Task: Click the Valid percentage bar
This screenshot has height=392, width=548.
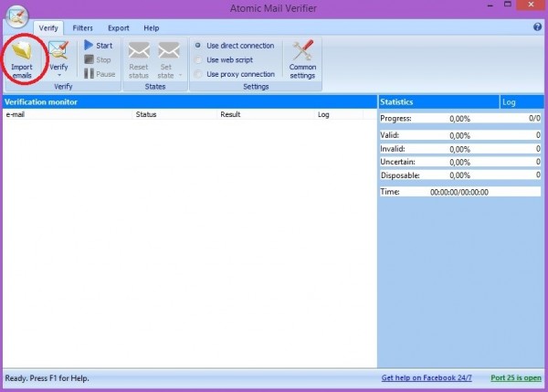Action: point(460,135)
